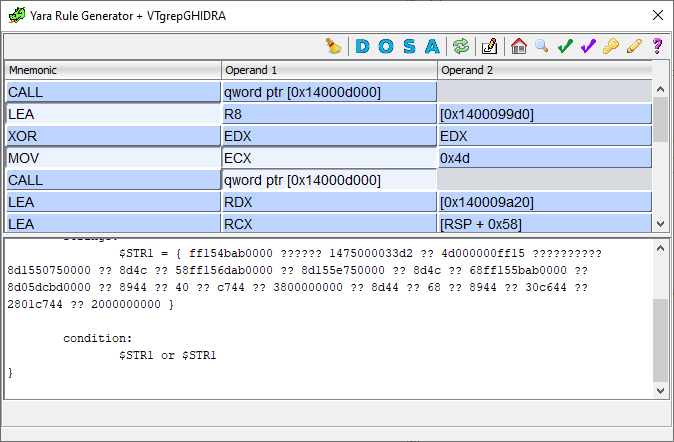The image size is (674, 442).
Task: Select the [RSP + 0x58] operand cell
Action: [x=545, y=223]
